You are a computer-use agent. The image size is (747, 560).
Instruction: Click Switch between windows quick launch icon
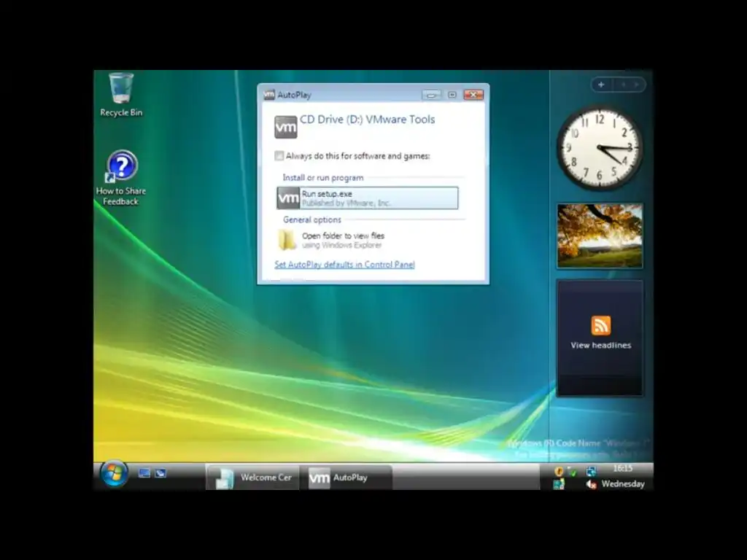(x=160, y=472)
